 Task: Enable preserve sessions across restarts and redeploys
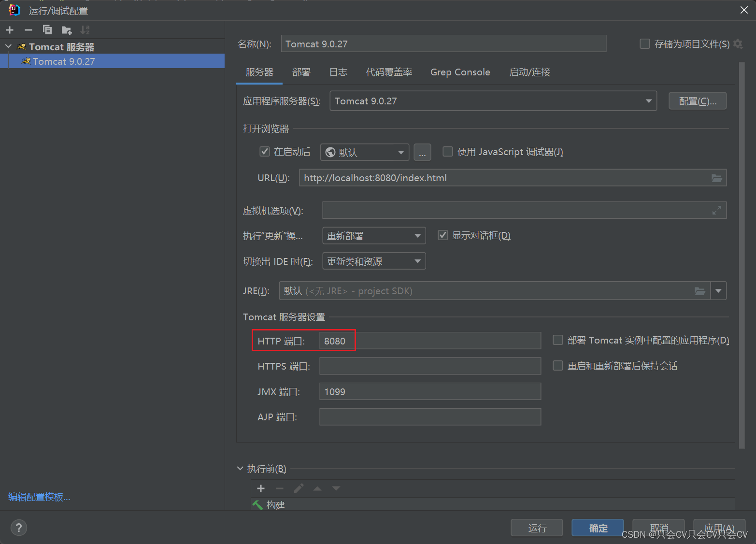point(558,366)
